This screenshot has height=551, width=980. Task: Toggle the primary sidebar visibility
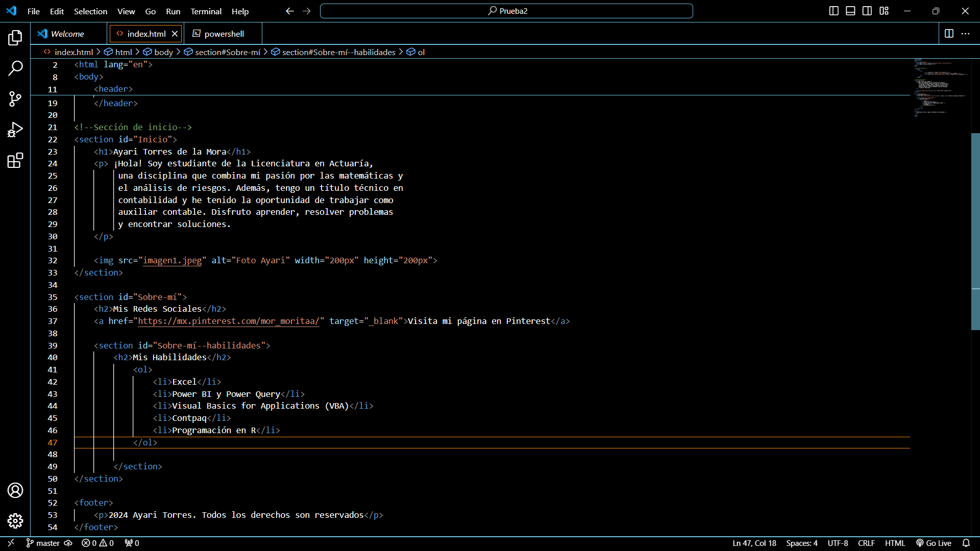point(834,10)
